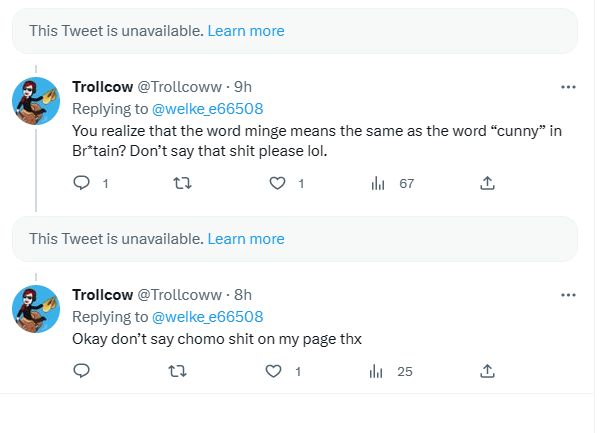Open Trollcow avatar on the second tweet
This screenshot has width=609, height=433.
coord(36,308)
